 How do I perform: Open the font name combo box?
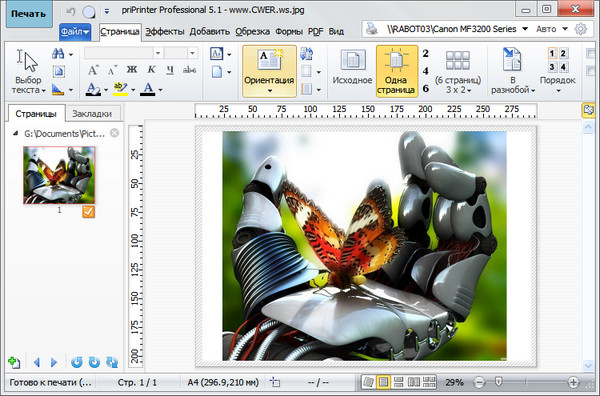124,53
